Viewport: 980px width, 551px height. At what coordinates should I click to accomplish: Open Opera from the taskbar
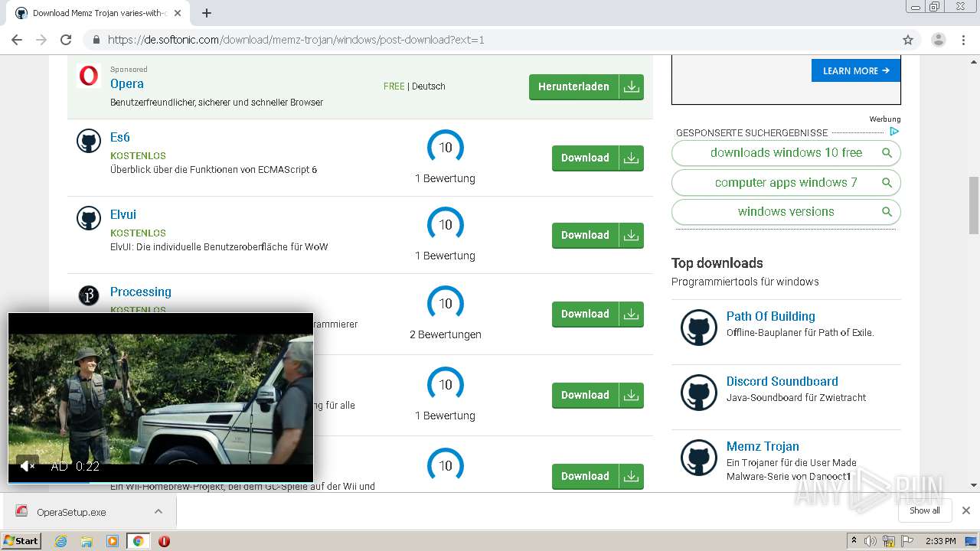[x=164, y=541]
